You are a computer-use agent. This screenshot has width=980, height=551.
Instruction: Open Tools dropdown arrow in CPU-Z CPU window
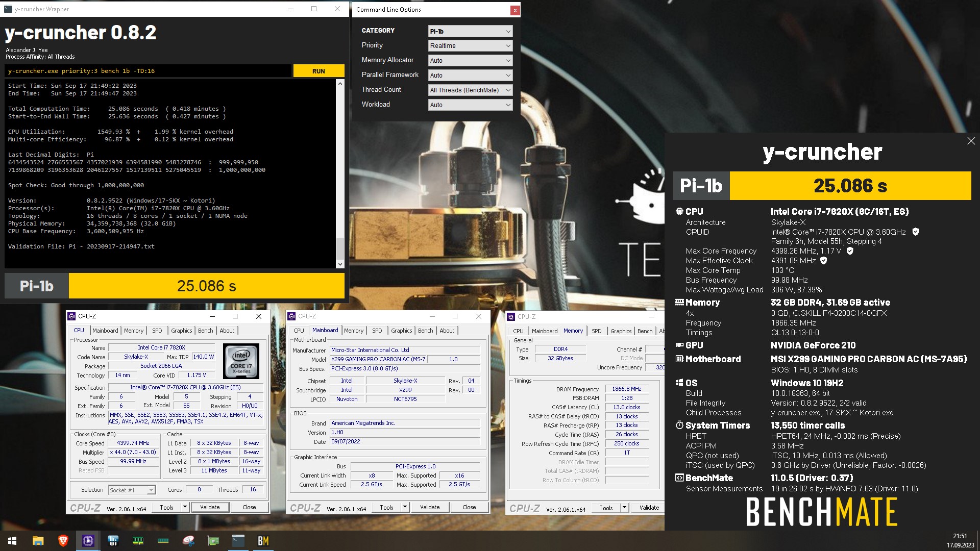(x=185, y=507)
